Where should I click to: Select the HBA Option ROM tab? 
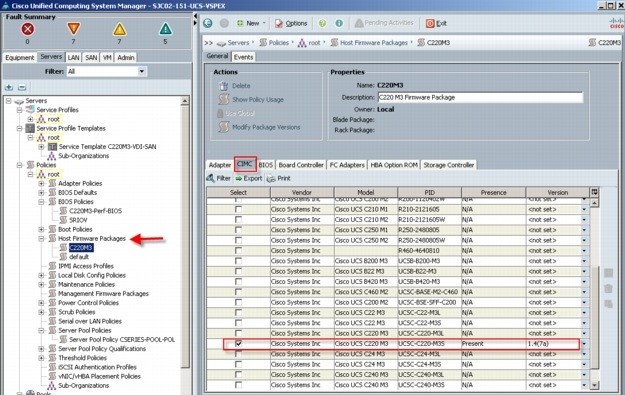click(x=394, y=165)
